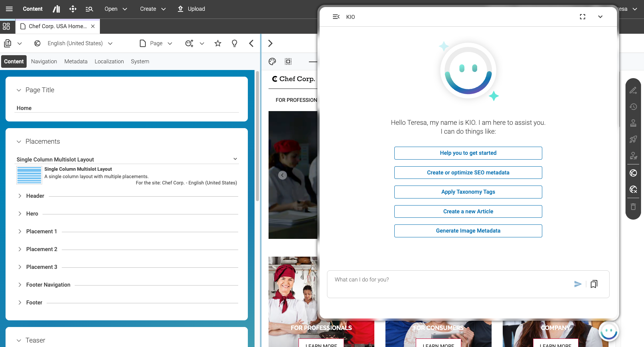
Task: Click the locale globe icon
Action: (x=37, y=43)
